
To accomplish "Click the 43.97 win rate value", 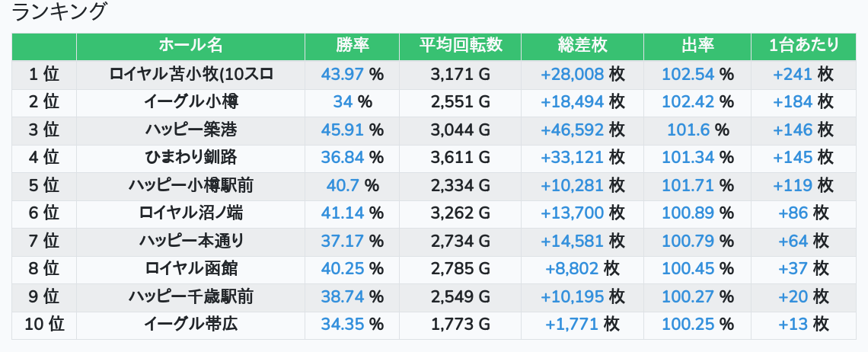I will (343, 74).
